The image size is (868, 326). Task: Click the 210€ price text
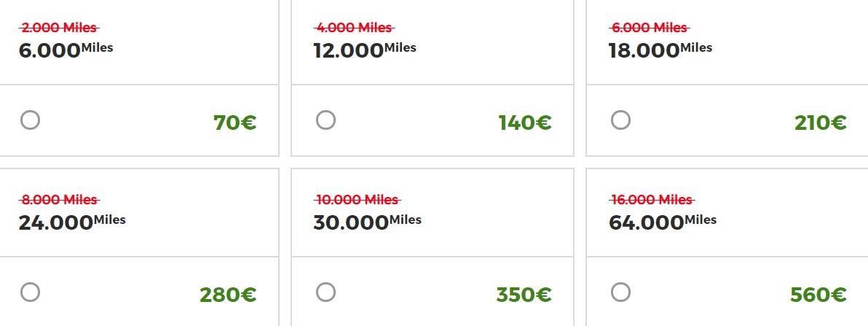[821, 123]
